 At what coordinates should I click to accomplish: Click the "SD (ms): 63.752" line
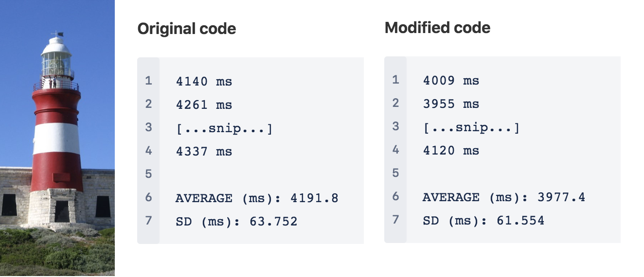(x=236, y=222)
